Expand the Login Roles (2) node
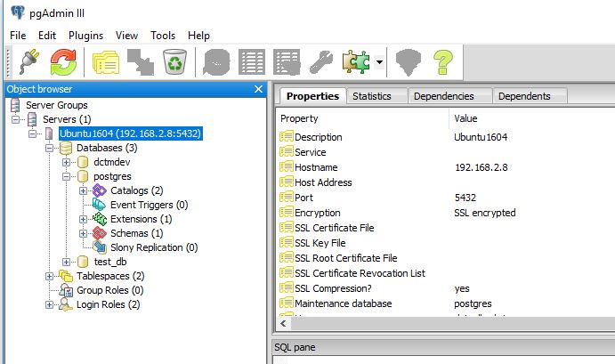 [50, 304]
